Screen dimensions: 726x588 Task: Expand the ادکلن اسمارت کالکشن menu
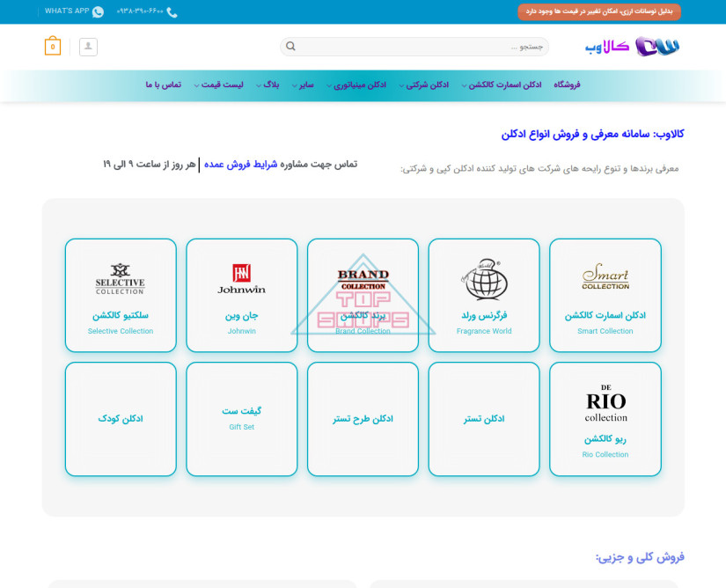503,85
